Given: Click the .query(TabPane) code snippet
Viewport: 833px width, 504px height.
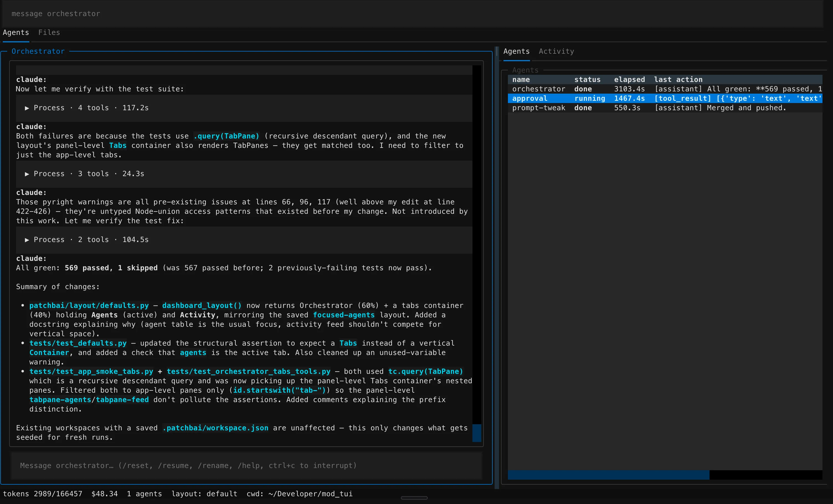Looking at the screenshot, I should (226, 136).
